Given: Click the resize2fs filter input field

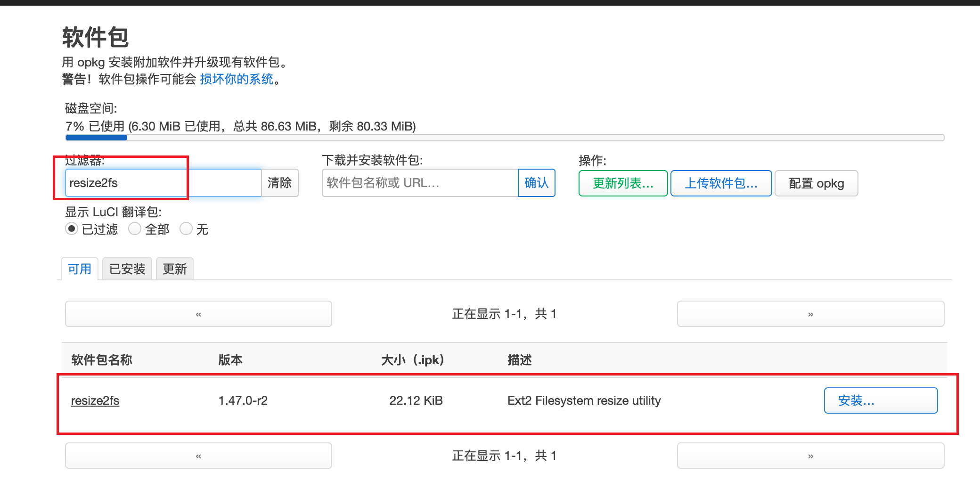Looking at the screenshot, I should 163,183.
